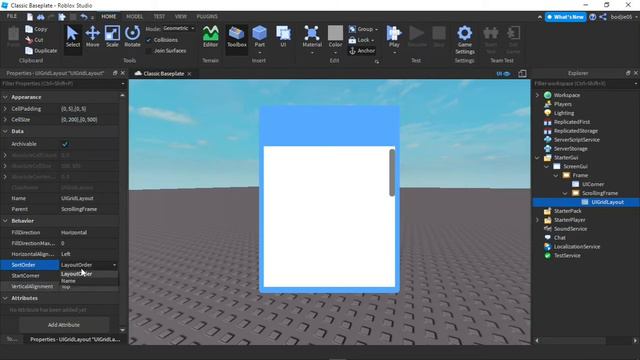Insert a new Part

tap(260, 38)
